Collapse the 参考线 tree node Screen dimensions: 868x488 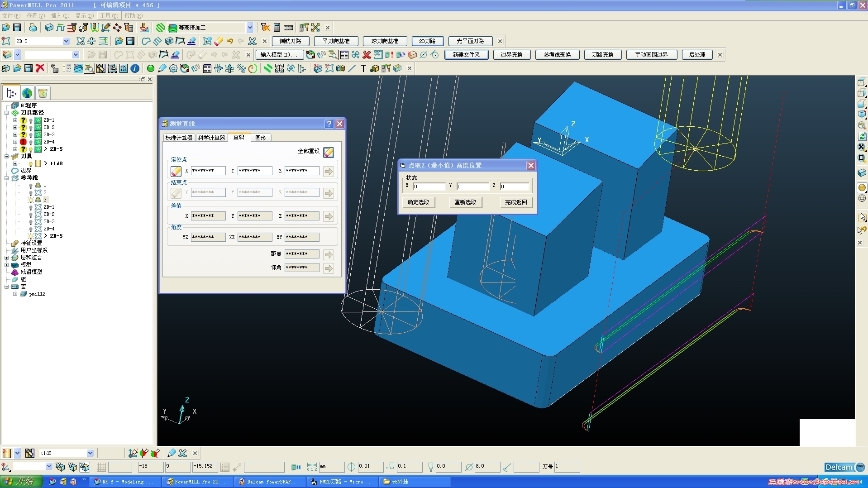[x=7, y=178]
